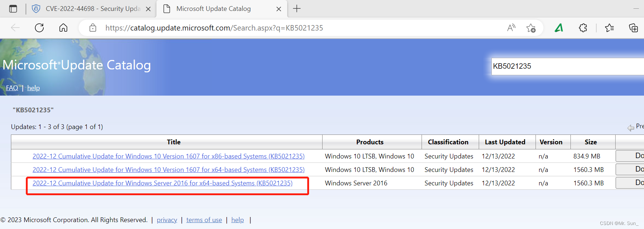This screenshot has height=229, width=644.
Task: Go back to the previous page
Action: tap(15, 28)
